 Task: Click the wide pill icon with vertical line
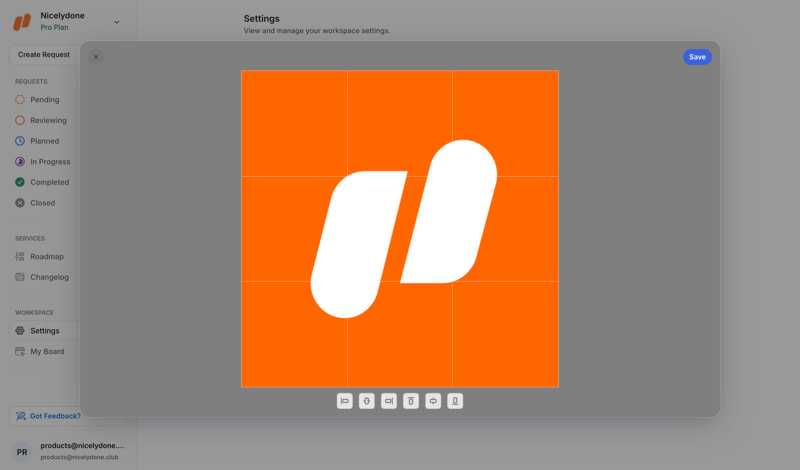(x=433, y=401)
